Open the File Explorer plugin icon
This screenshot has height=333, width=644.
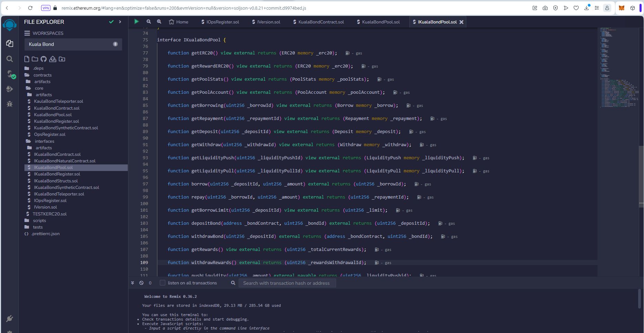[10, 43]
